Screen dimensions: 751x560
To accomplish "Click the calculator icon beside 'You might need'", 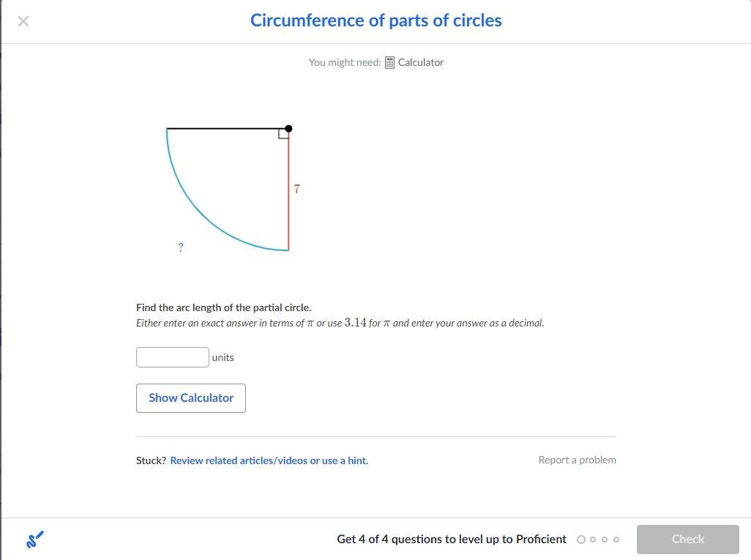I will coord(389,63).
